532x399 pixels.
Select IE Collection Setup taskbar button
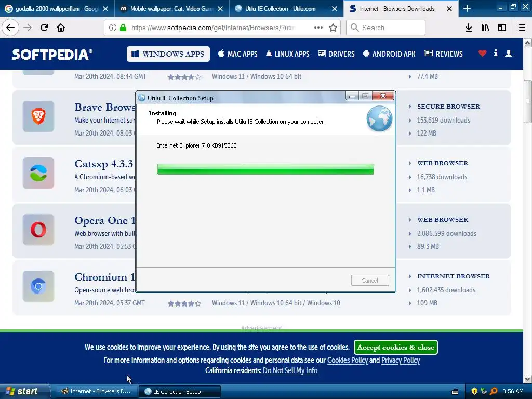pyautogui.click(x=179, y=392)
